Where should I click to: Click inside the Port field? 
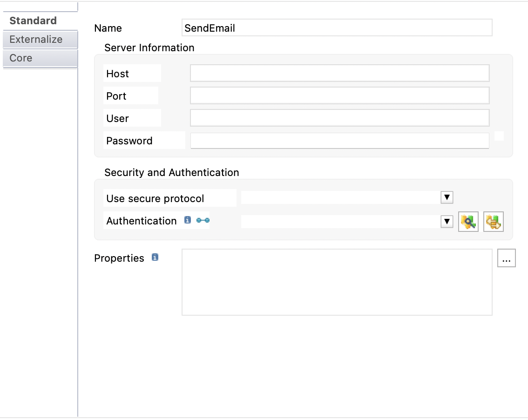pos(339,95)
